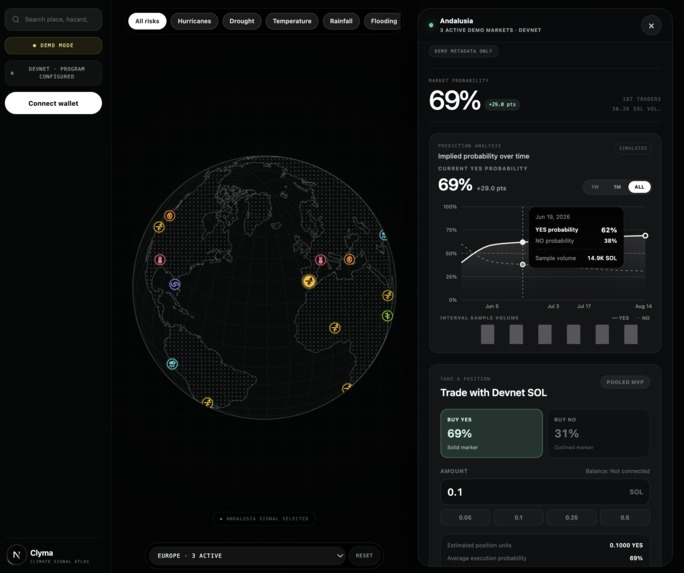Set chart range to 1W
The width and height of the screenshot is (684, 573).
coord(595,187)
